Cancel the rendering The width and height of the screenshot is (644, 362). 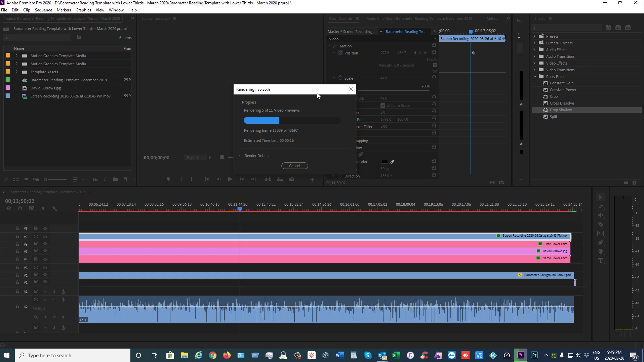(x=294, y=166)
